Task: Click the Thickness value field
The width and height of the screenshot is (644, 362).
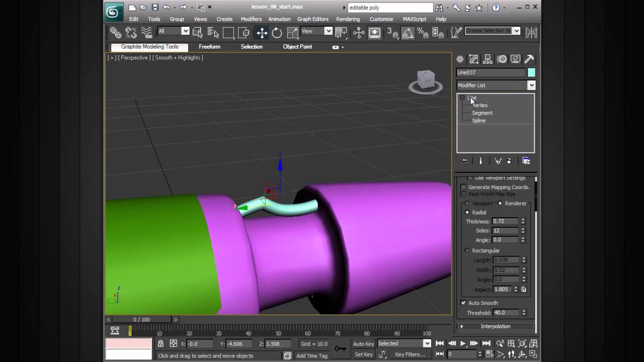Action: [x=505, y=221]
